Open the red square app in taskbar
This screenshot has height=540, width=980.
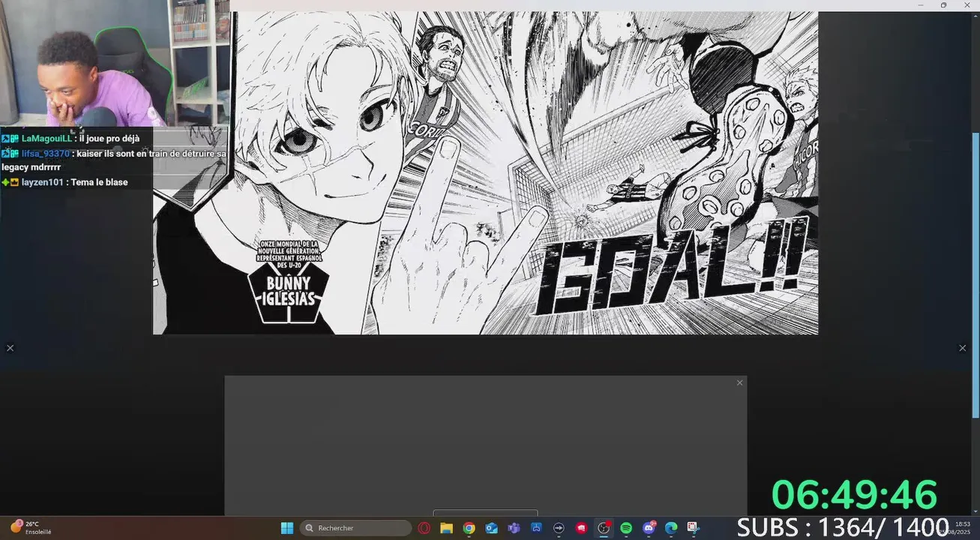pyautogui.click(x=581, y=528)
